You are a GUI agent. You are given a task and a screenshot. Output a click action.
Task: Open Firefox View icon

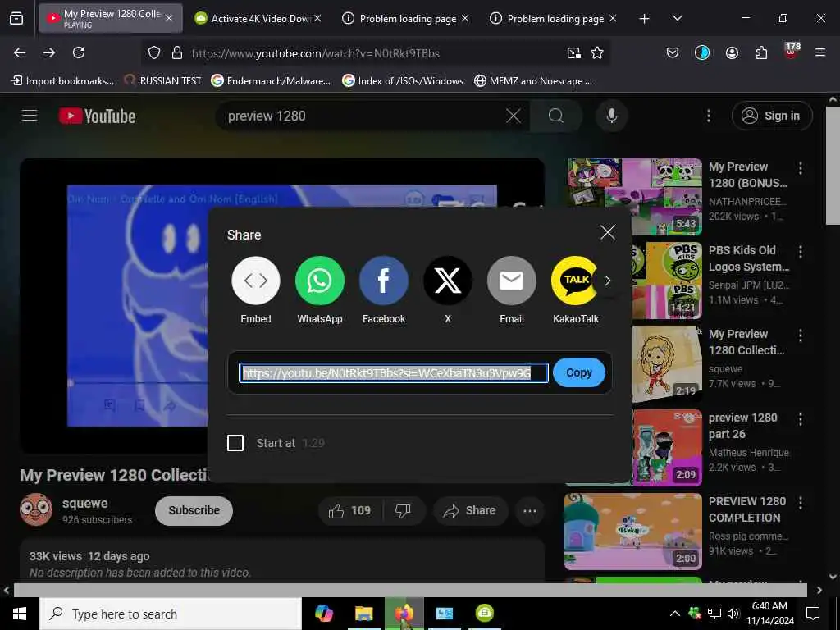16,19
